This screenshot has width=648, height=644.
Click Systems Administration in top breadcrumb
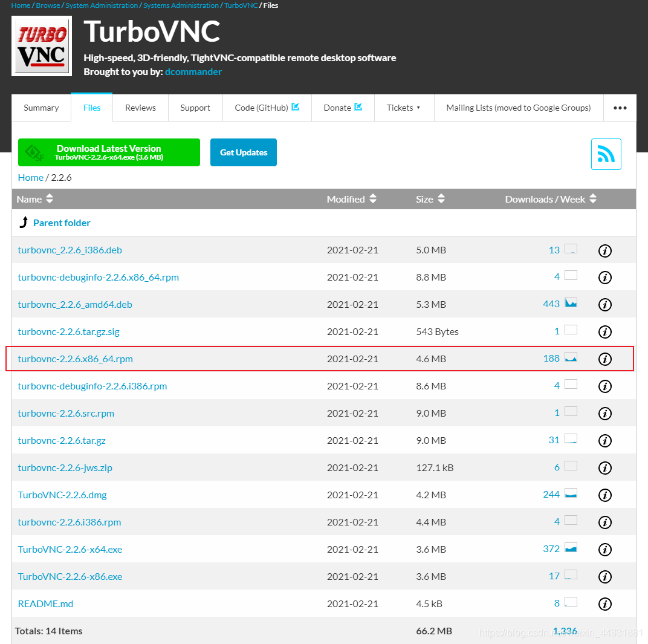point(181,5)
